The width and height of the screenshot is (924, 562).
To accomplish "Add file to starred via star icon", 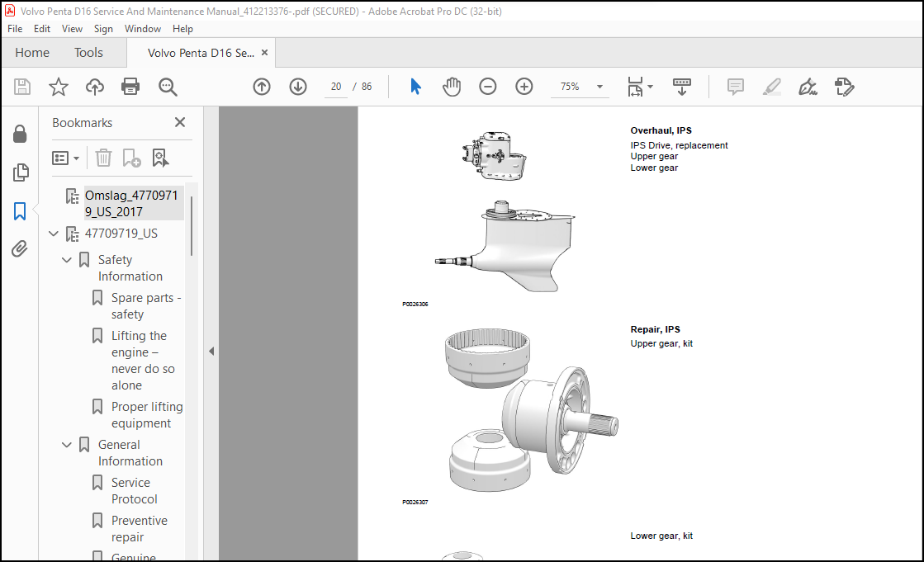I will tap(59, 87).
